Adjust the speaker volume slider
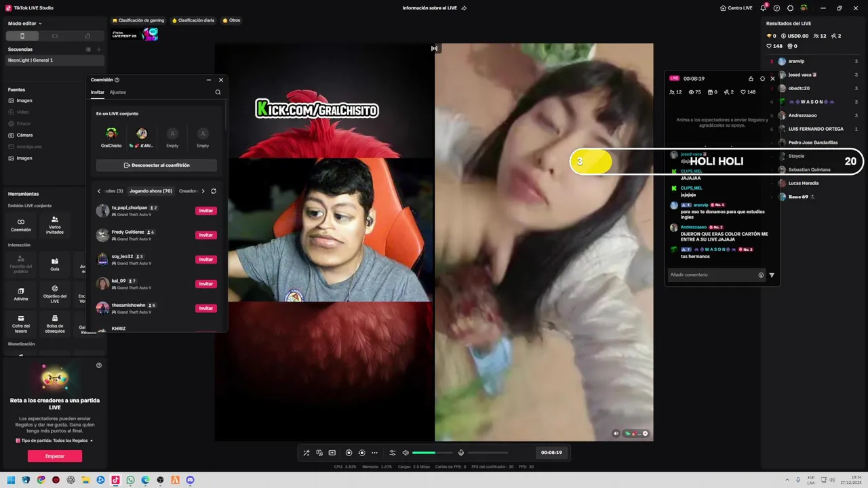 (432, 453)
